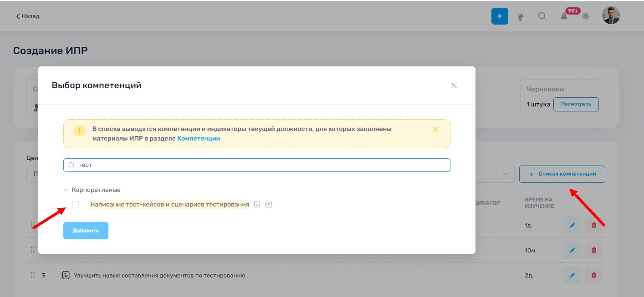This screenshot has width=644, height=297.
Task: Click the Посмотреть drafts button
Action: coord(576,104)
